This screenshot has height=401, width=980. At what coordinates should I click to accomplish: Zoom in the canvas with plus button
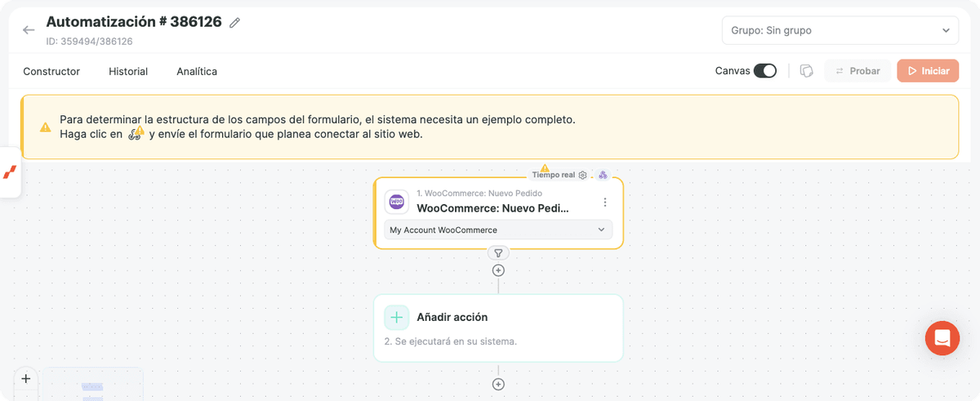26,379
